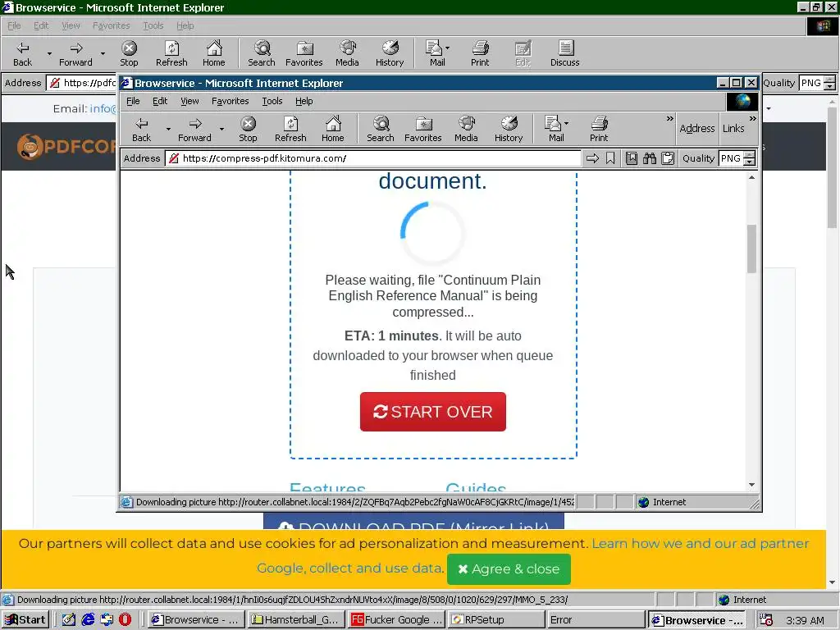Open Mail dropdown arrow in background window
The width and height of the screenshot is (840, 630).
coord(448,48)
